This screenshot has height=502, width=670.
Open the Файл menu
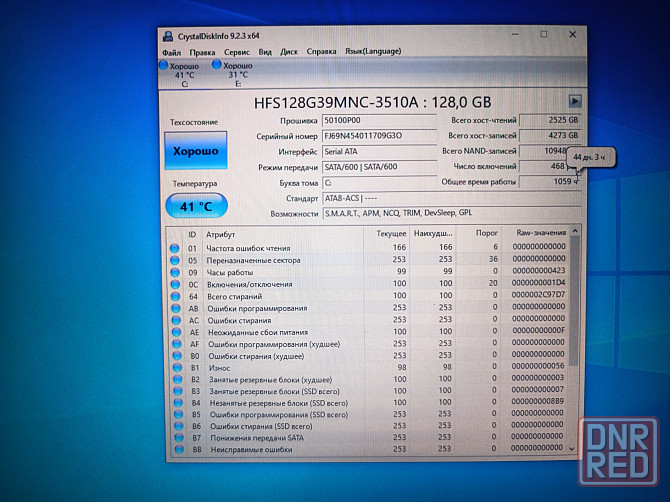click(x=171, y=53)
